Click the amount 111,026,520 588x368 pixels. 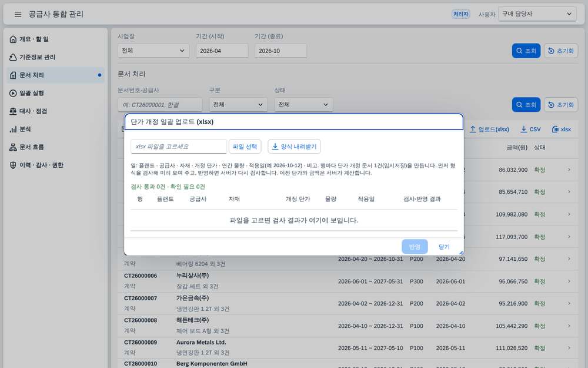512,348
